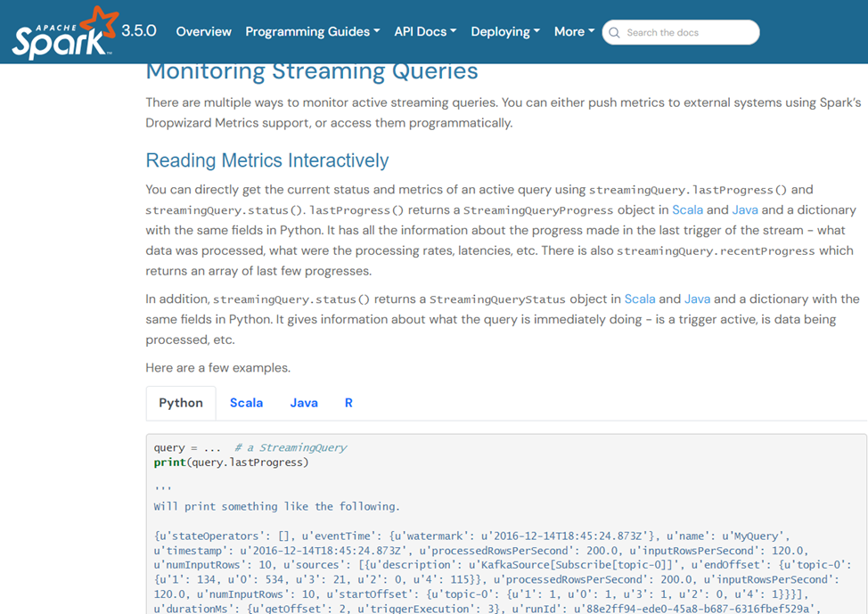868x614 pixels.
Task: Switch to the R code tab
Action: (x=348, y=403)
